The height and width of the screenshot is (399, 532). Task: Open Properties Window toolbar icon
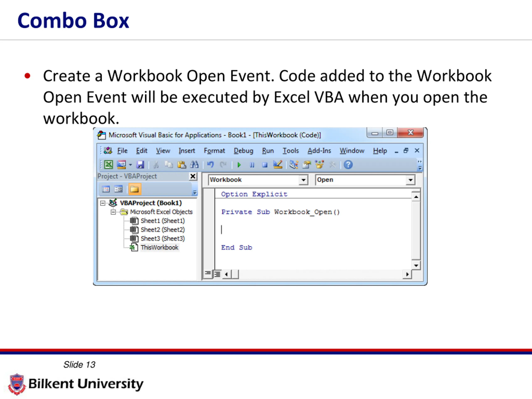(307, 165)
